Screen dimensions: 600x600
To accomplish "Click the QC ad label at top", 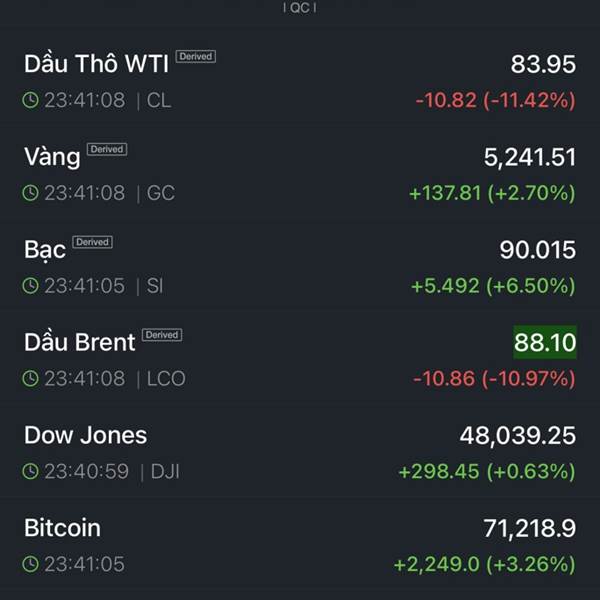I will tap(300, 7).
